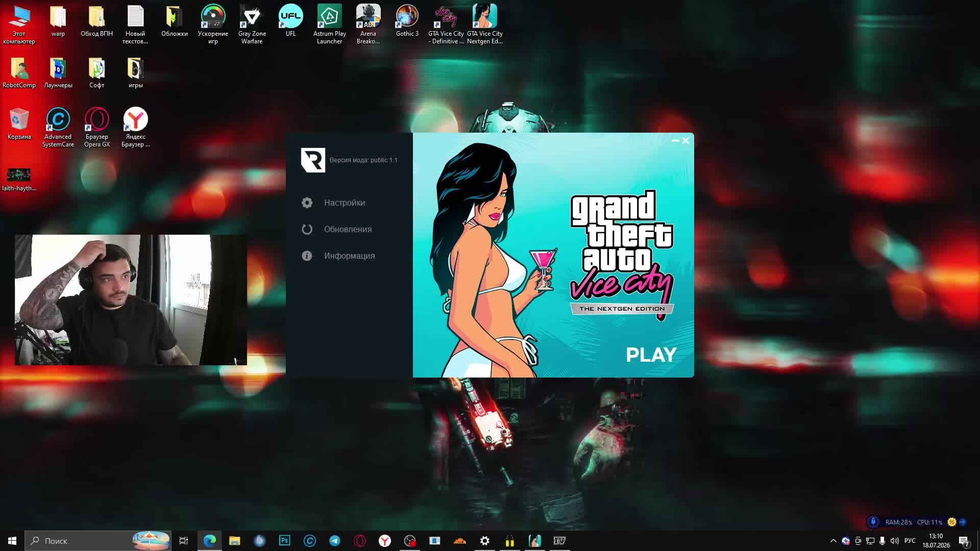This screenshot has height=551, width=980.
Task: Select the Astrum Play Launcher shortcut
Action: (x=329, y=24)
